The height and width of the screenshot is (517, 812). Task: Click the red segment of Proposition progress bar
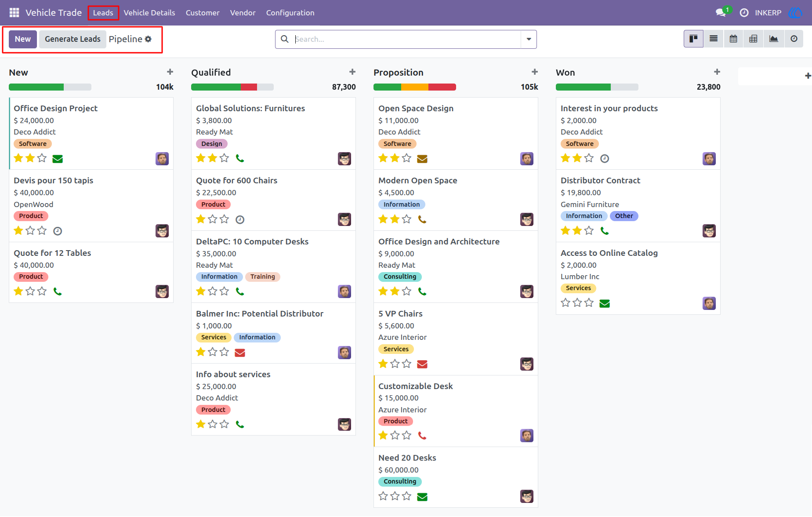(x=442, y=87)
